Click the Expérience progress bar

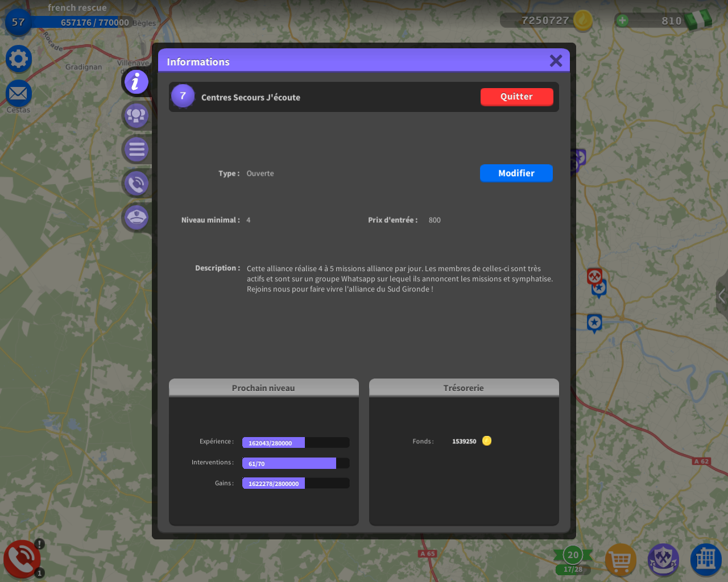click(x=295, y=443)
